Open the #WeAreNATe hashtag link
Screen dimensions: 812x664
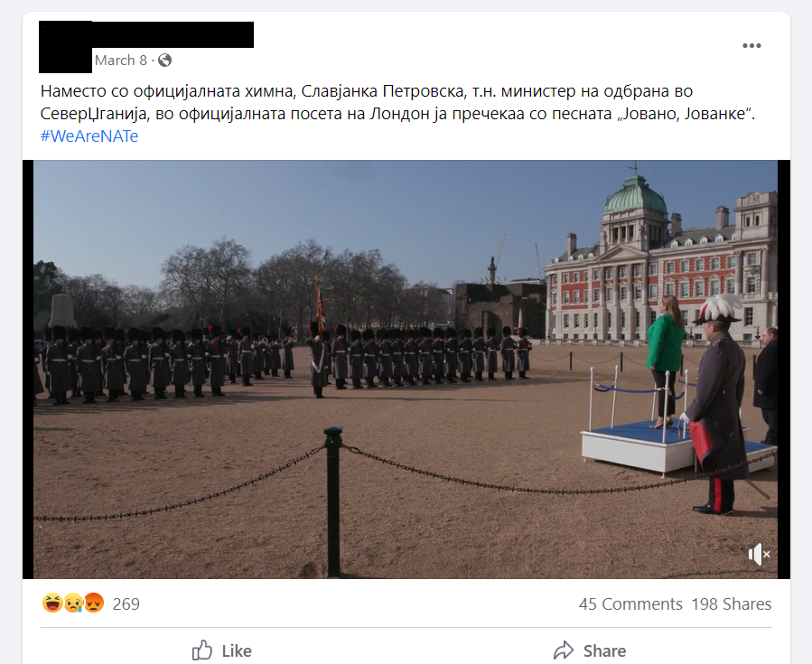[x=89, y=136]
